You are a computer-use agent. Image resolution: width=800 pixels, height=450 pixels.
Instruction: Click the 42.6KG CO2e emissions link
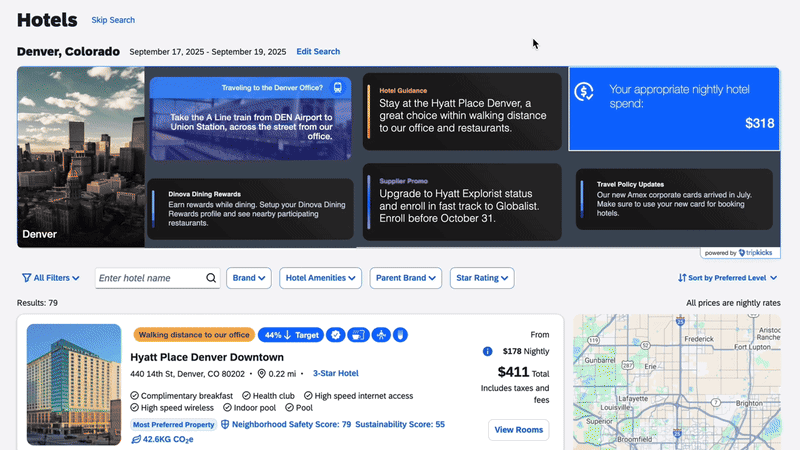[x=168, y=439]
